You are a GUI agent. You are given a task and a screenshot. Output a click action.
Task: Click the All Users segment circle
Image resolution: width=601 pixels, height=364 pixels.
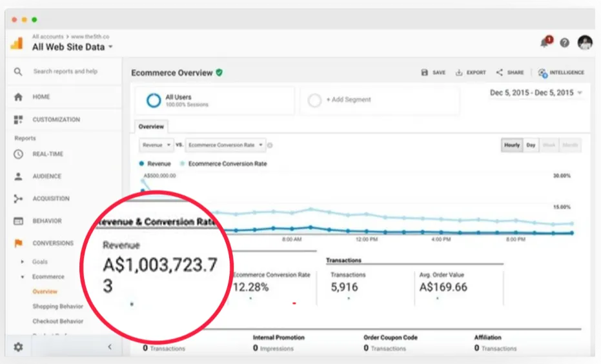click(154, 101)
